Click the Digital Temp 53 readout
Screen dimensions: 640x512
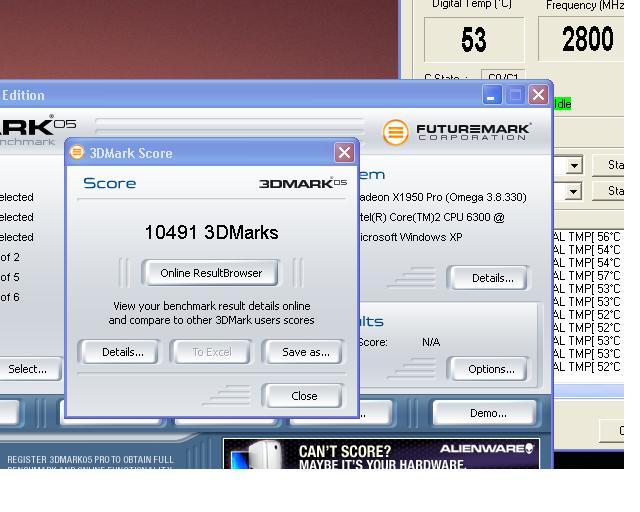(x=474, y=40)
